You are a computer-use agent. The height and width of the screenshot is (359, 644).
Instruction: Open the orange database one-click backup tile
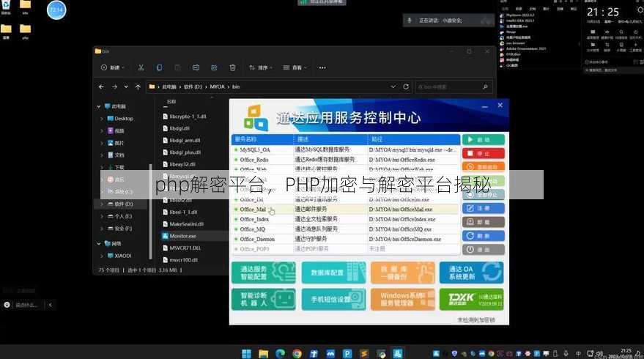(402, 273)
